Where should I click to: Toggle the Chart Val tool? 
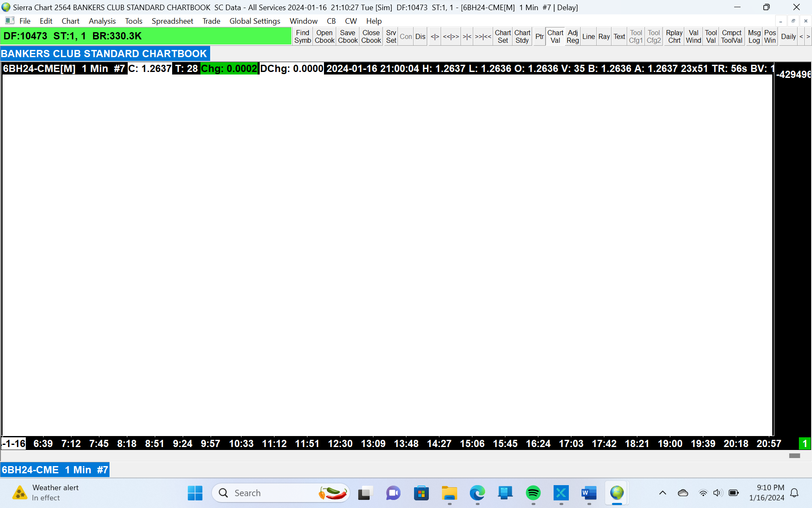point(555,36)
